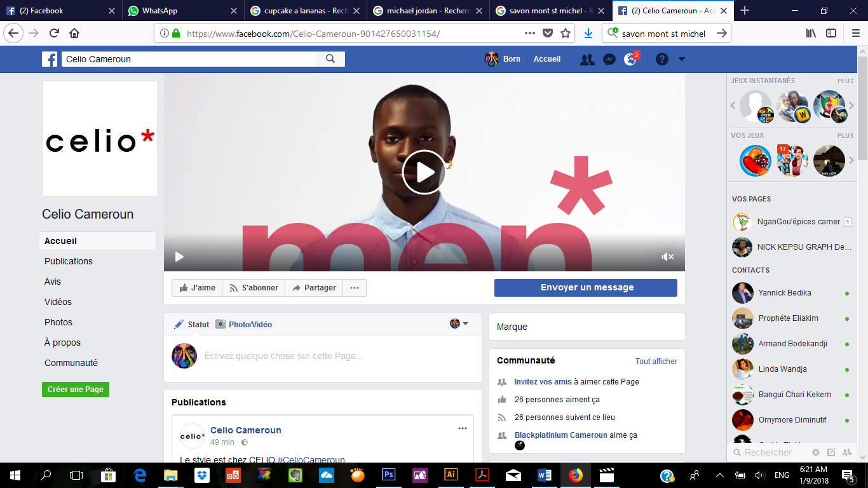Click S'abonner to follow the page
The image size is (868, 488).
tap(254, 288)
